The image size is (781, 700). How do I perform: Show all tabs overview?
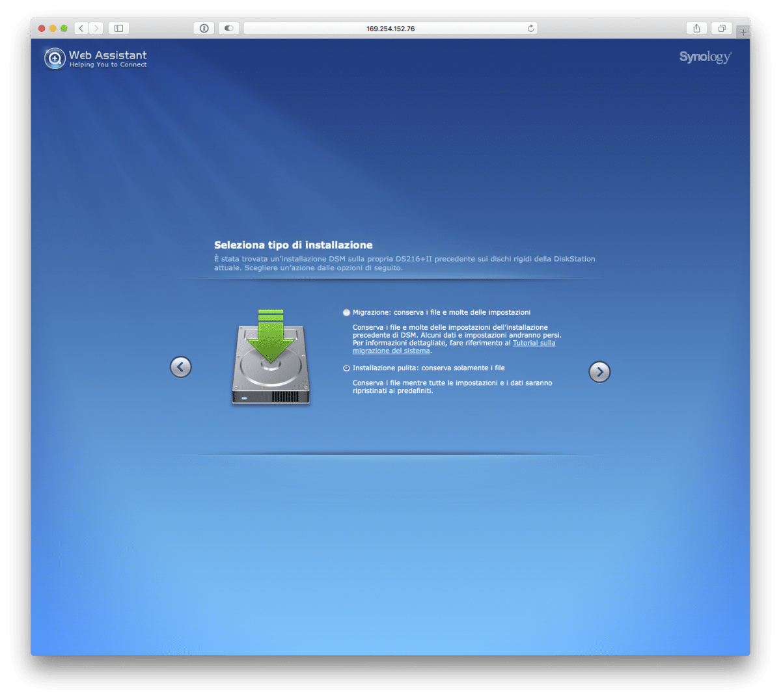pos(721,28)
